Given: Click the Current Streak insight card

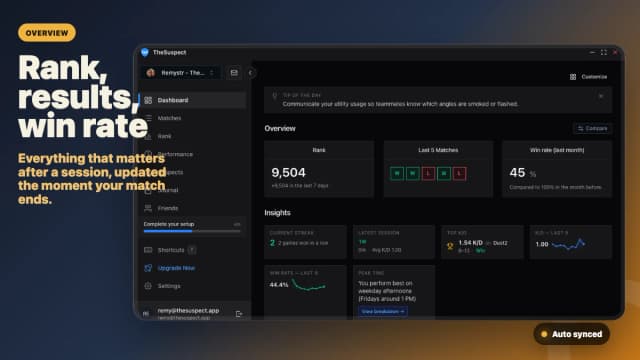Looking at the screenshot, I should click(305, 242).
